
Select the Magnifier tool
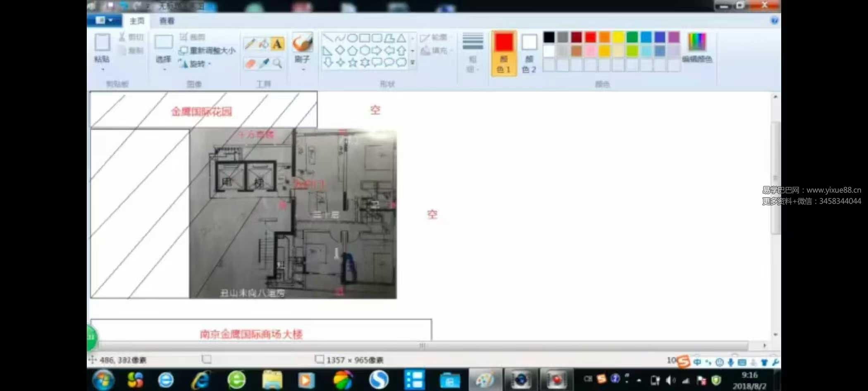(278, 63)
